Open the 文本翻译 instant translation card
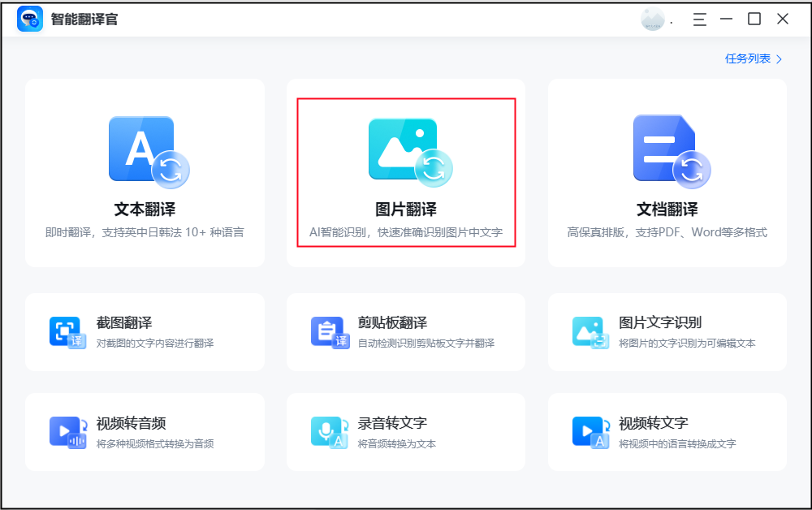This screenshot has width=812, height=510. [x=145, y=171]
